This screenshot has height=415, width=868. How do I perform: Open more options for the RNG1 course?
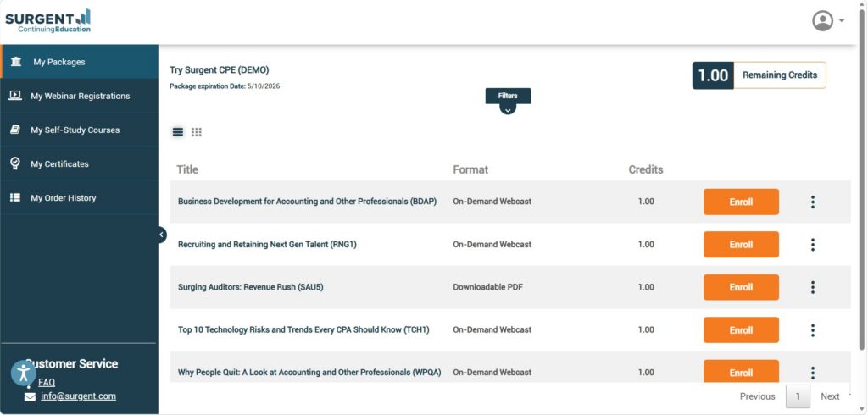click(x=813, y=245)
